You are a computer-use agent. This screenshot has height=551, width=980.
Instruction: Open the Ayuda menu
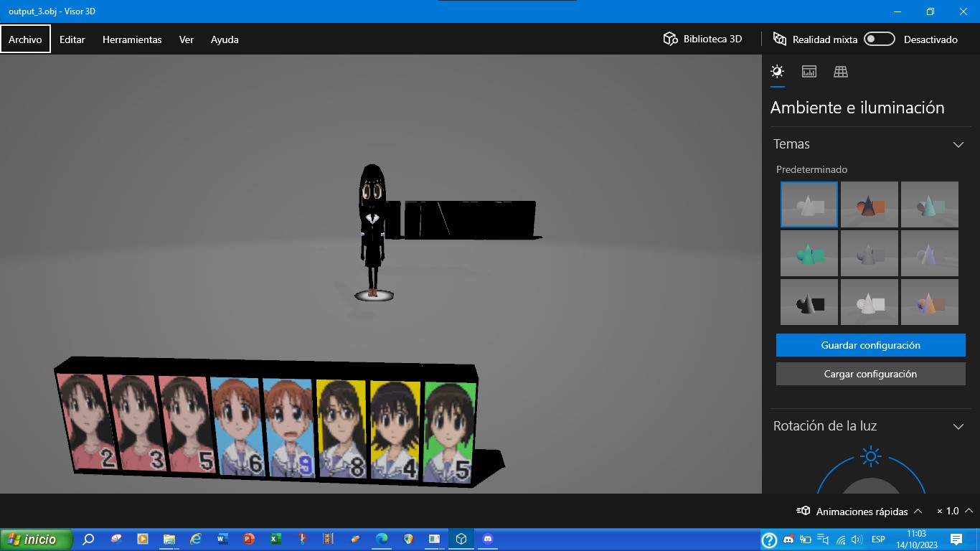[225, 39]
